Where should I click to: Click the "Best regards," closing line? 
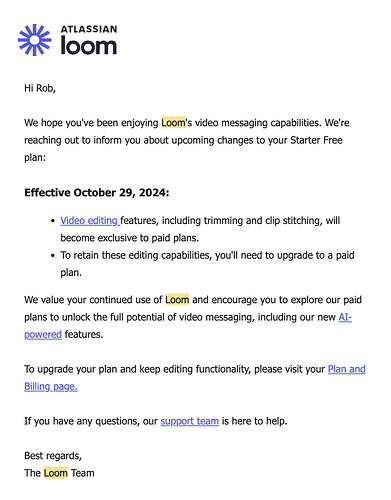pyautogui.click(x=53, y=456)
